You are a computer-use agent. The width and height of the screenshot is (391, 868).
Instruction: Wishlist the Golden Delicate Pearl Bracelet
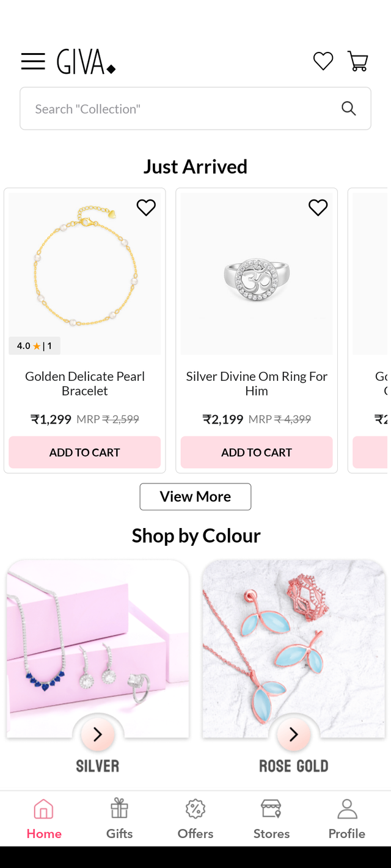coord(146,208)
